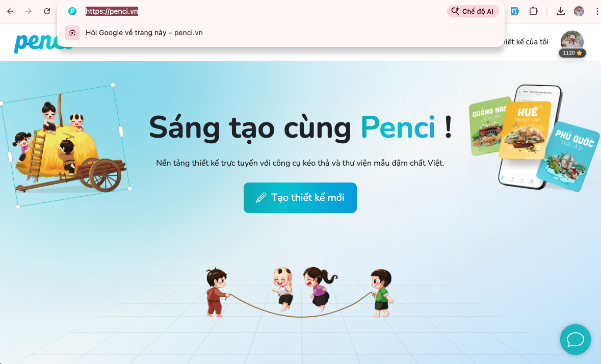
Task: Open the Extensions puzzle-piece menu
Action: [x=533, y=12]
